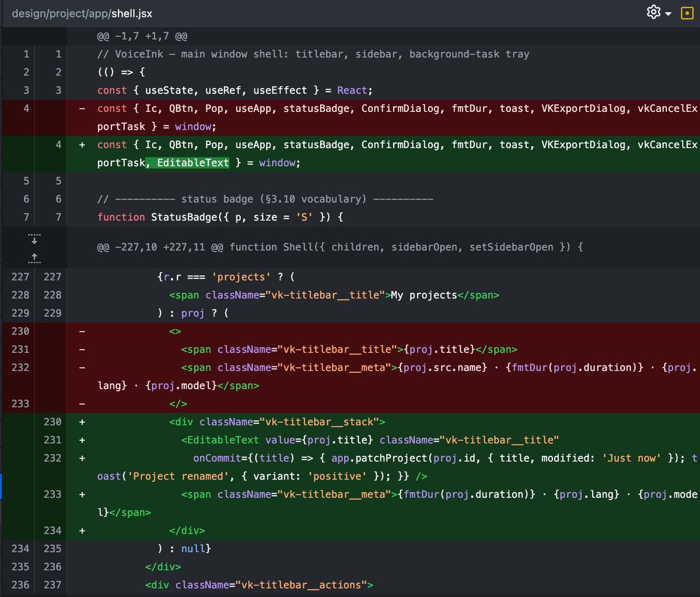Click the "{proj.src.name}" expression in removed line
This screenshot has height=597, width=700.
(x=443, y=367)
